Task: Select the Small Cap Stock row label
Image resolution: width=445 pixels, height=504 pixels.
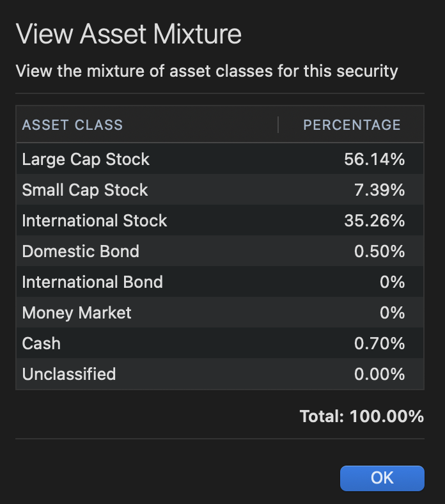Action: 85,190
